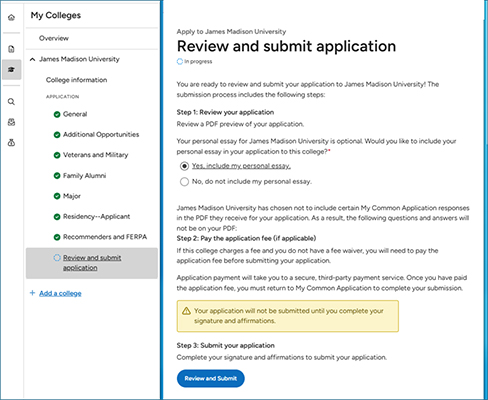Screen dimensions: 488x400
Task: Click in-progress circle beside Review and submit
Action: pyautogui.click(x=57, y=258)
